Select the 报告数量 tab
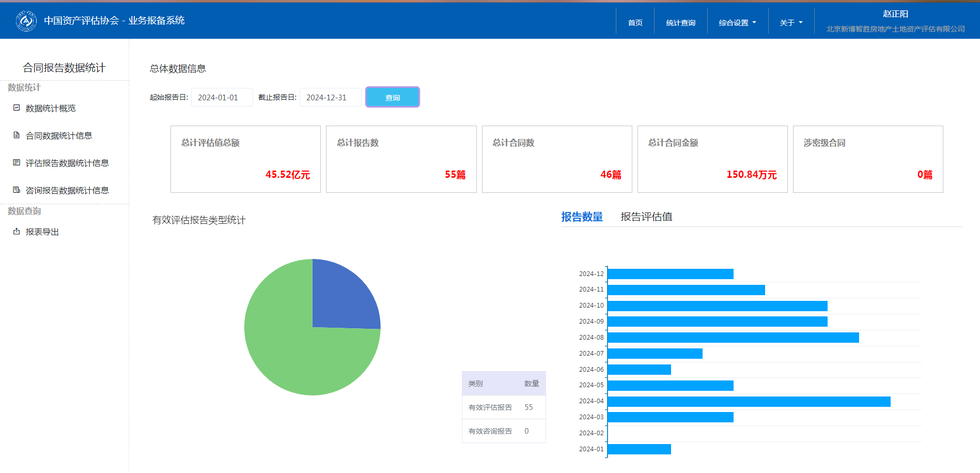The width and height of the screenshot is (980, 473). (x=582, y=217)
